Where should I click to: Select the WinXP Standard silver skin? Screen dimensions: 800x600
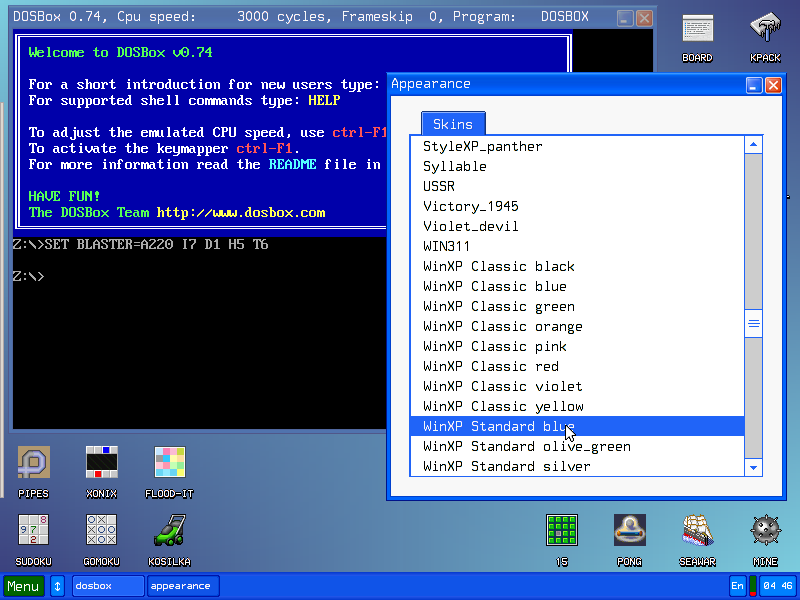pos(577,466)
